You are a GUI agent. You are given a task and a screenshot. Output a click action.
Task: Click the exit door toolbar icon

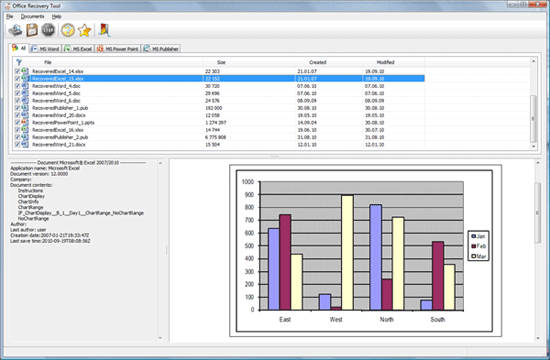pos(104,30)
